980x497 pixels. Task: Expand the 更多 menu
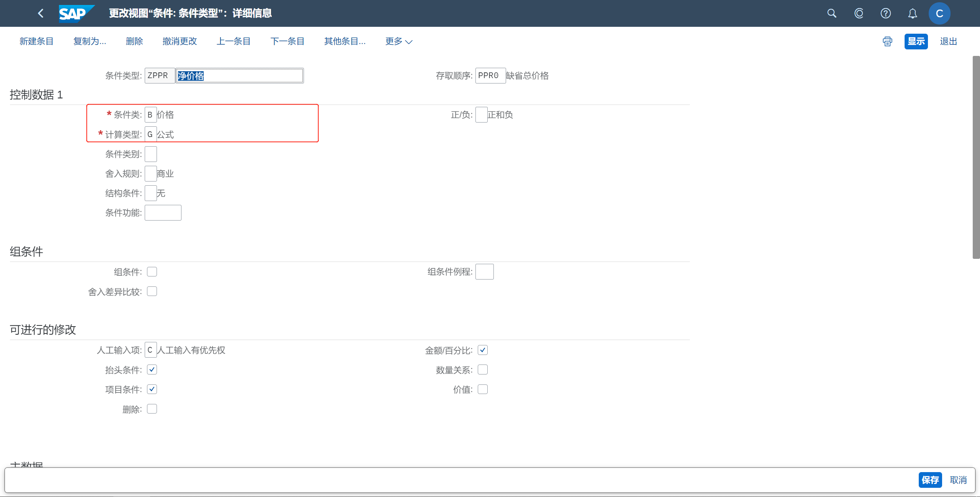pos(399,41)
